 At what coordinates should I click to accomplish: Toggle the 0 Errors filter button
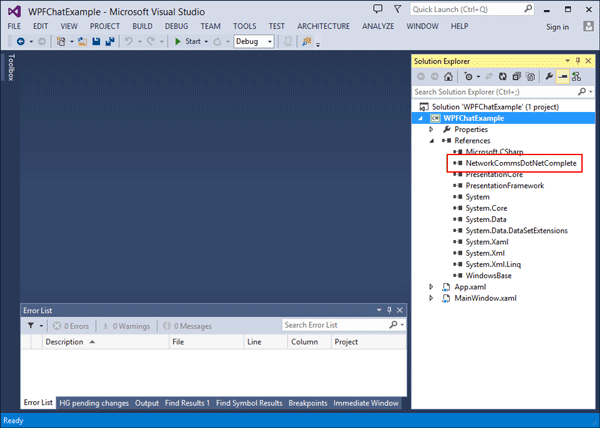(x=71, y=326)
